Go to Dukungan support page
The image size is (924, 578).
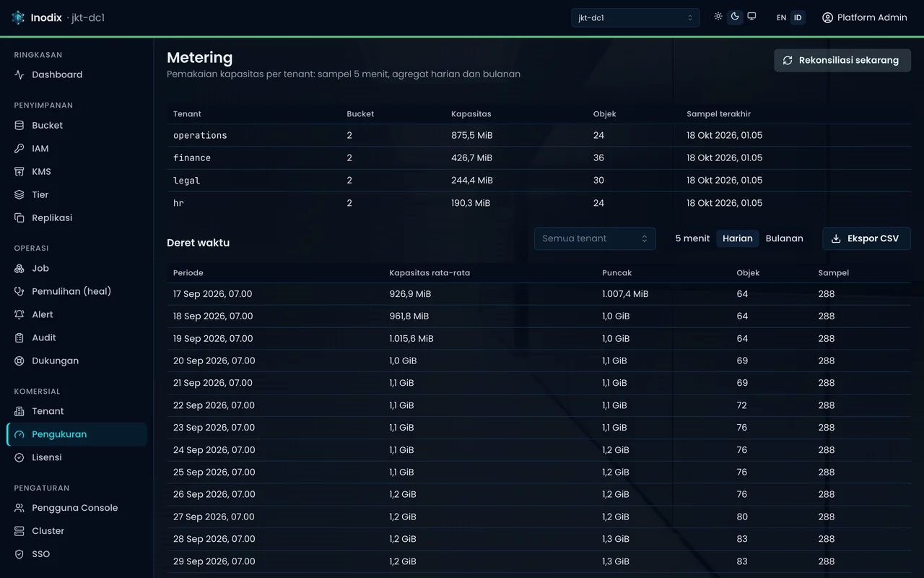pos(77,361)
